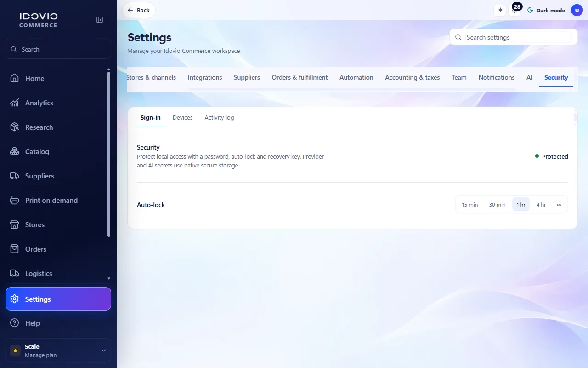Open the Print on demand printer icon
The image size is (588, 368).
(15, 200)
